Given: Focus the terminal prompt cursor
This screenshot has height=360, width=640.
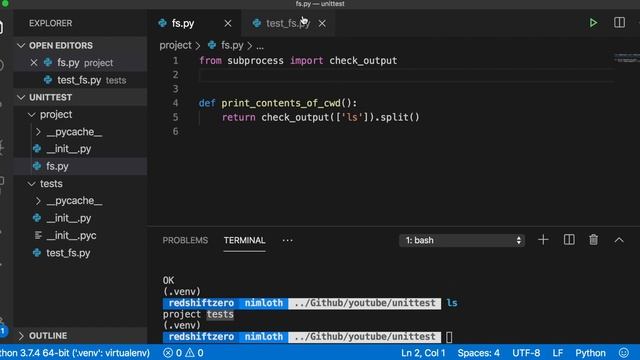Looking at the screenshot, I should (449, 337).
